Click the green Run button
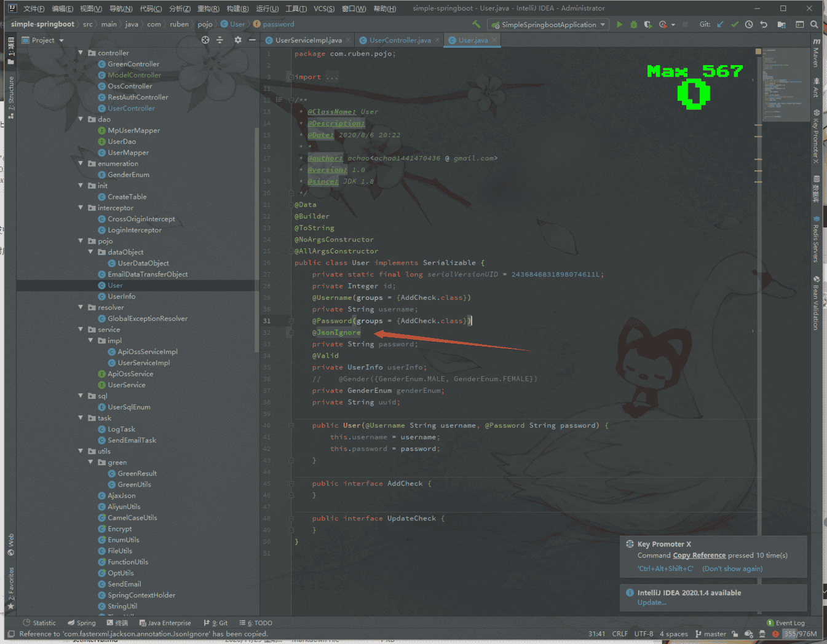 tap(619, 25)
